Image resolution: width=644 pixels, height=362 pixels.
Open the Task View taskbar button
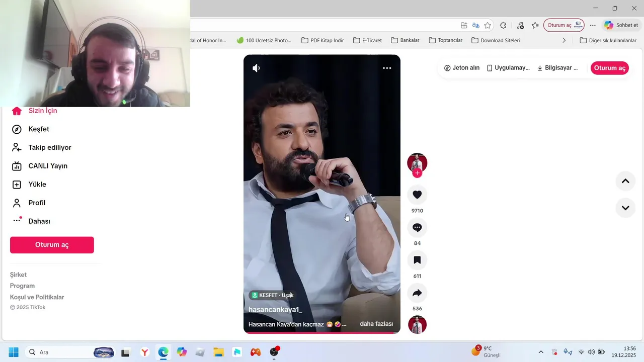pyautogui.click(x=125, y=352)
